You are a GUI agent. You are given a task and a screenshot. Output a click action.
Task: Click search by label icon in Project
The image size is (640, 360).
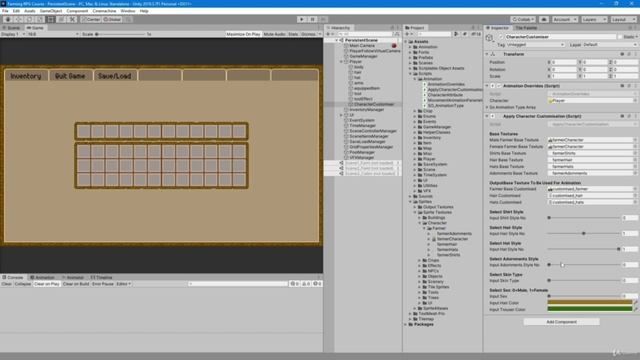click(464, 34)
